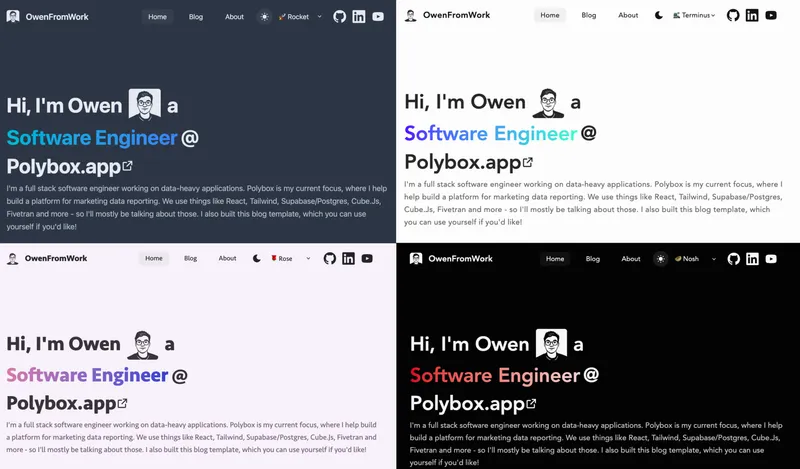Open GitHub icon in Rocket theme header

pyautogui.click(x=339, y=17)
